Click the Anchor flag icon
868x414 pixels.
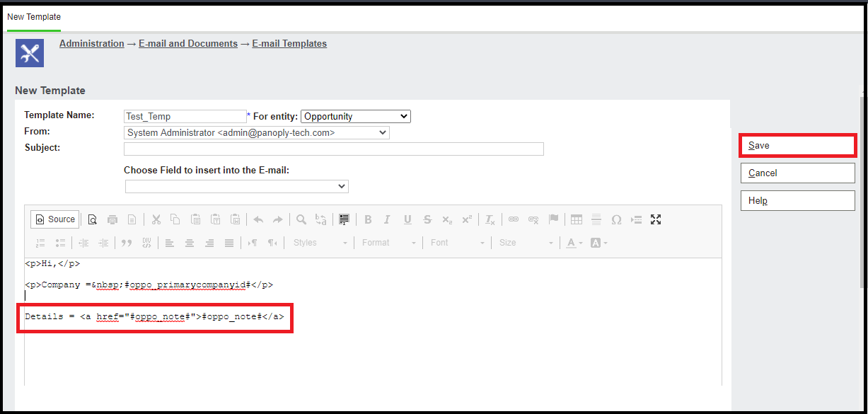[x=553, y=219]
